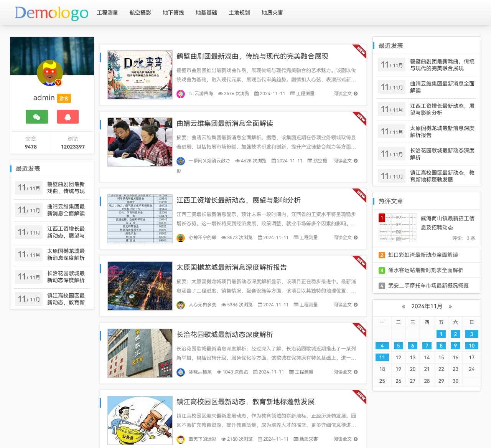Screen dimensions: 491x448
Task: Click author avatar on 长治花园歌城 article
Action: pos(181,372)
